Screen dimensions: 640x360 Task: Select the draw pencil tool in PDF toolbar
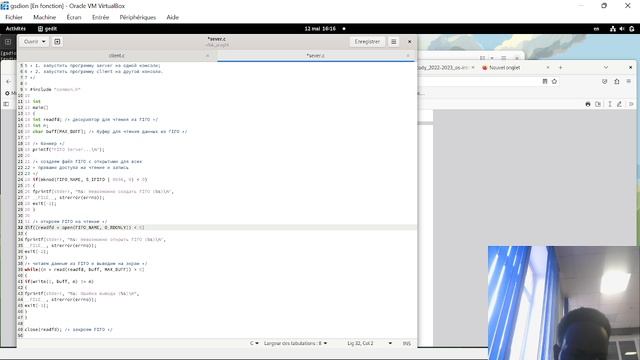619,104
